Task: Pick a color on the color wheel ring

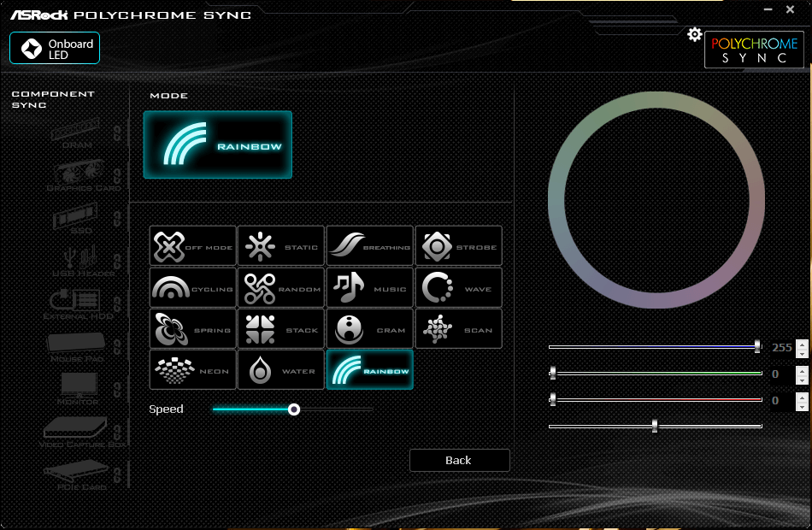Action: coord(656,101)
